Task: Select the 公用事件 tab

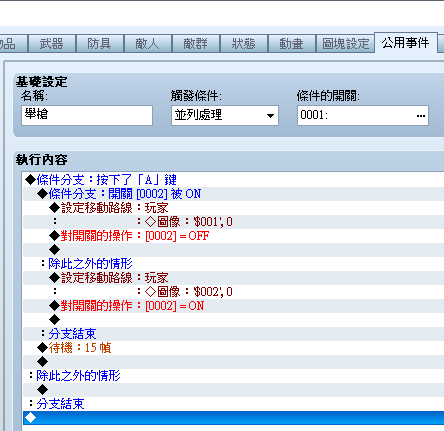Action: 406,43
